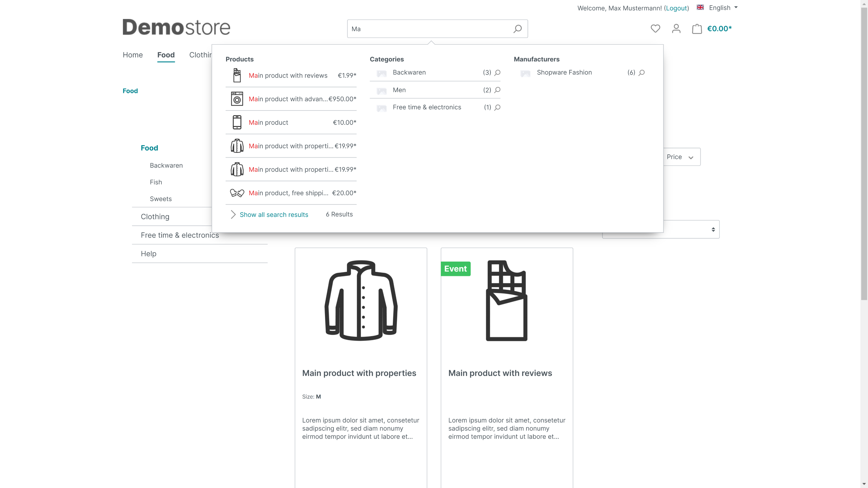The width and height of the screenshot is (868, 488).
Task: Click the Food breadcrumb link
Action: [130, 91]
